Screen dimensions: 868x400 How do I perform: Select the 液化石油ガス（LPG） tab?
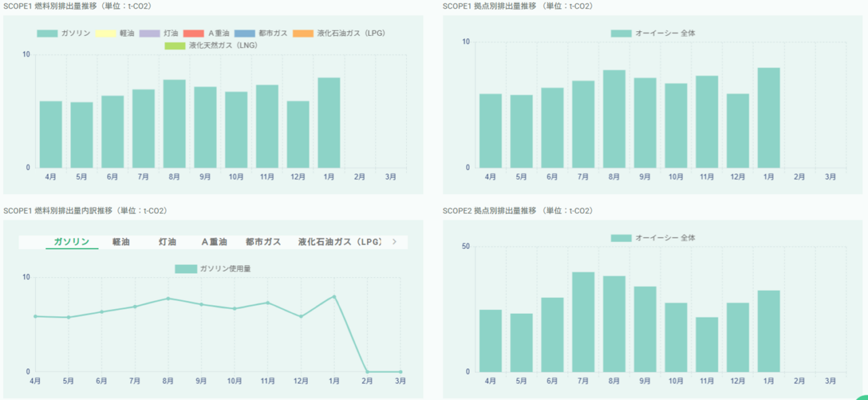pos(340,242)
